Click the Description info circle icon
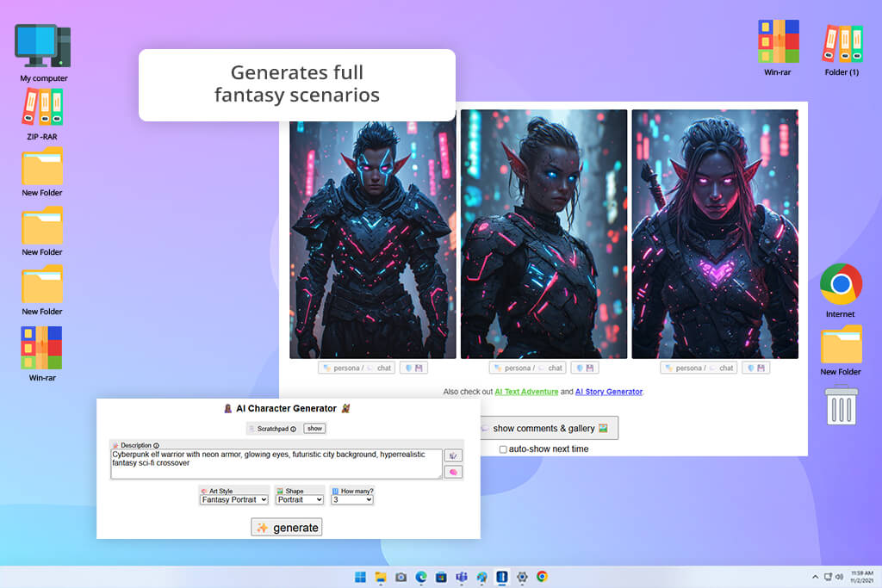 pyautogui.click(x=157, y=445)
